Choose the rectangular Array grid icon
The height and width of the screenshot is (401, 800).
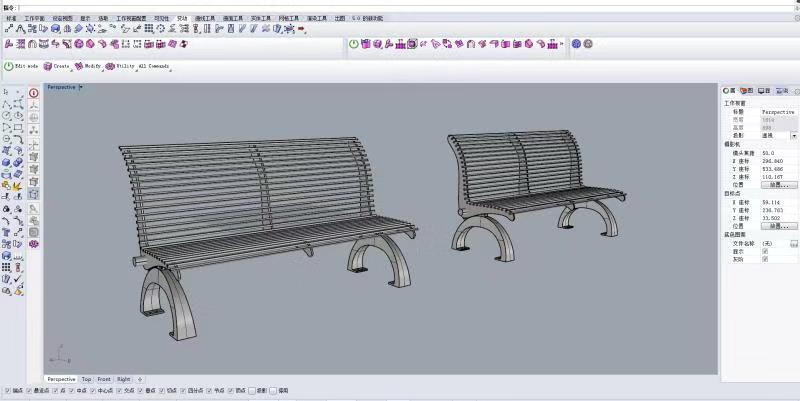pyautogui.click(x=148, y=29)
